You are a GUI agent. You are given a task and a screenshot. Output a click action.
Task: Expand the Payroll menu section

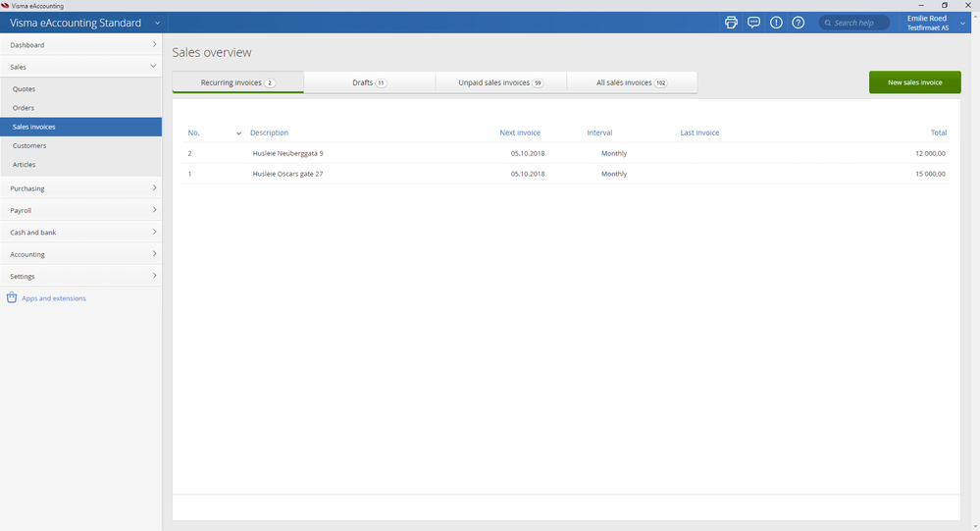[x=81, y=210]
